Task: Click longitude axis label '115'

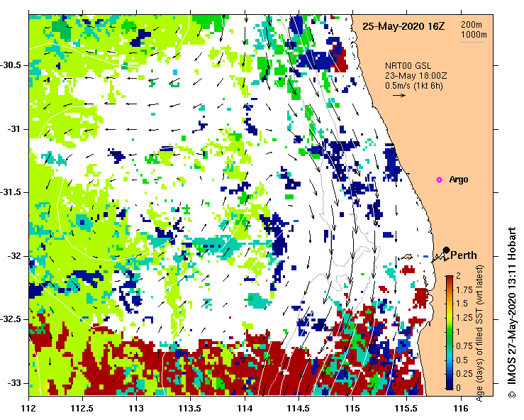Action: [x=352, y=409]
